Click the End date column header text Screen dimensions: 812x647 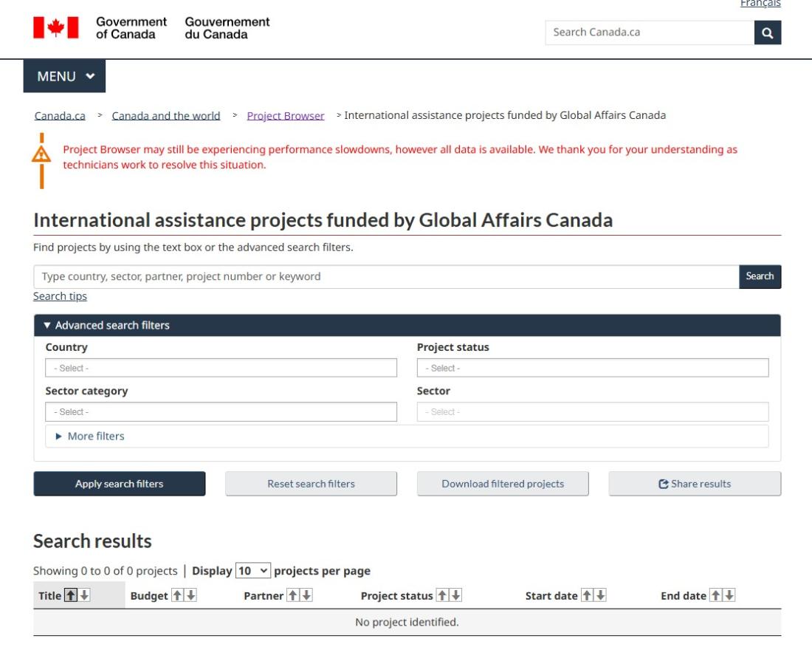[684, 596]
